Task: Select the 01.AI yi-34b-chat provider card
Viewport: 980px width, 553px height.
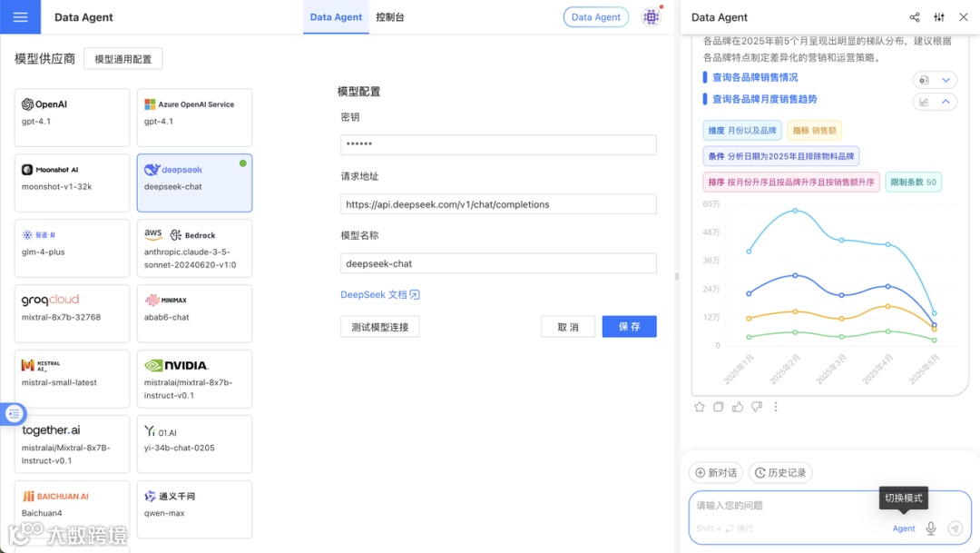Action: pyautogui.click(x=194, y=444)
